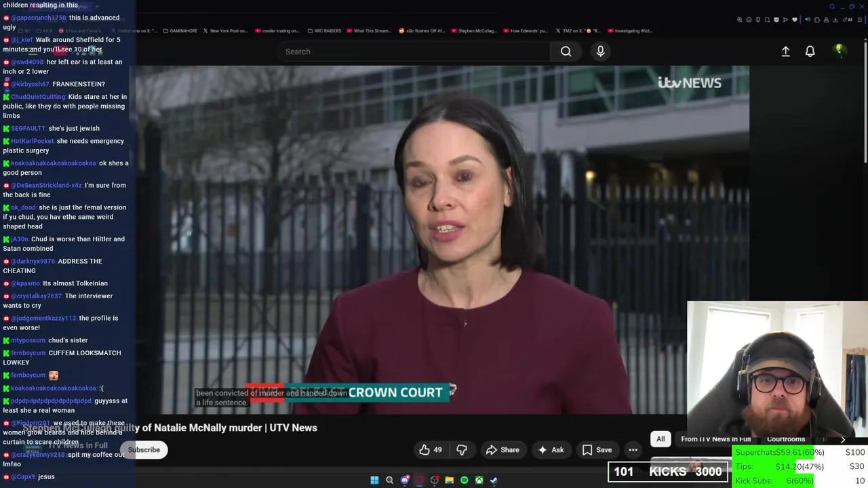Click the YouTube search magnifier button
The height and width of the screenshot is (488, 868).
pos(566,52)
